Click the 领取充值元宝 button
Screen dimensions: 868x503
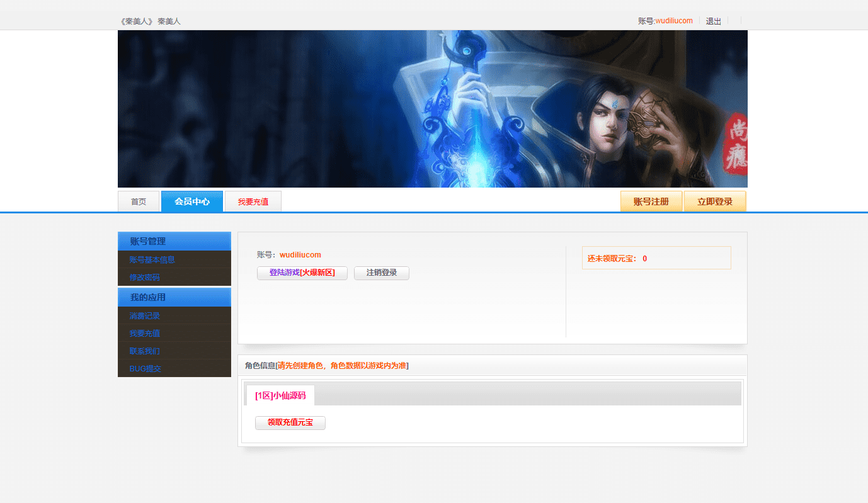click(290, 422)
